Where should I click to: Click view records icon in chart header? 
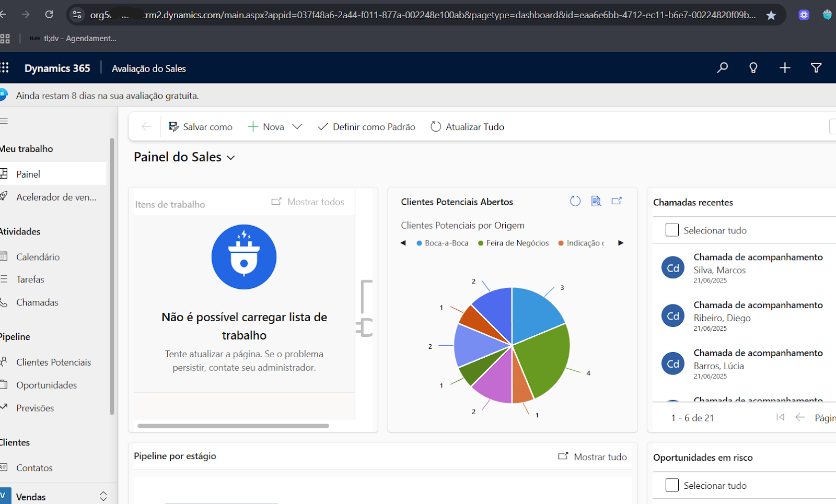click(x=596, y=202)
